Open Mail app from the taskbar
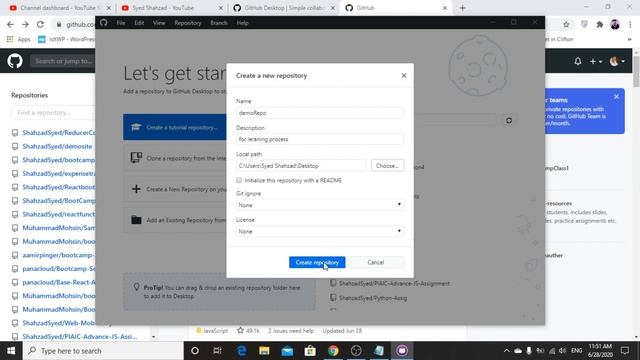 (287, 351)
